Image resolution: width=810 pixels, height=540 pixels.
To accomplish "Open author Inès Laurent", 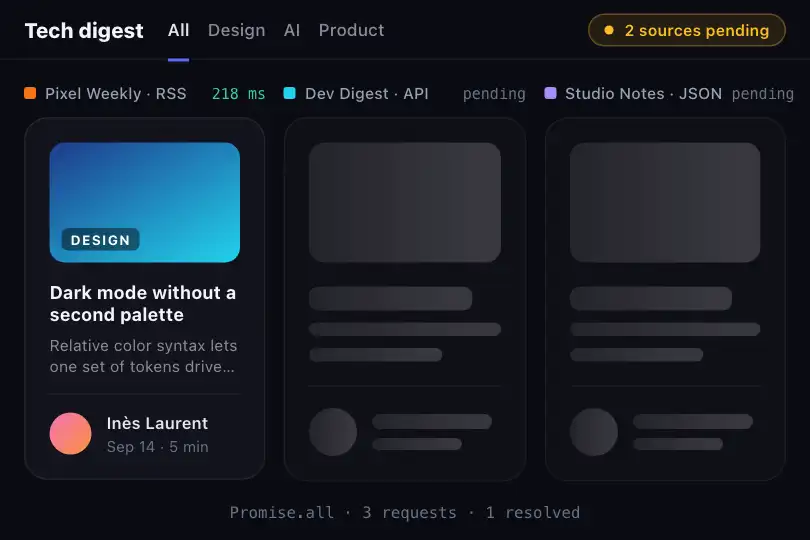I will click(x=157, y=423).
